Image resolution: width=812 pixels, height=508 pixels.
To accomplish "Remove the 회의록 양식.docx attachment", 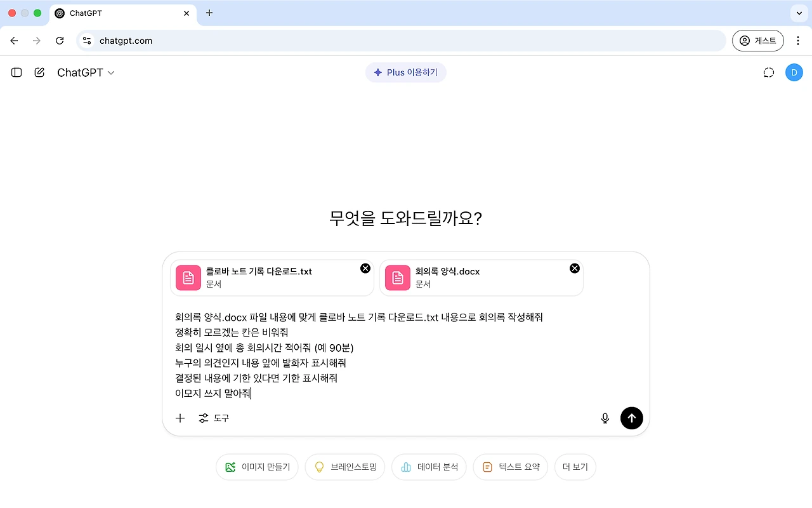I will point(575,268).
